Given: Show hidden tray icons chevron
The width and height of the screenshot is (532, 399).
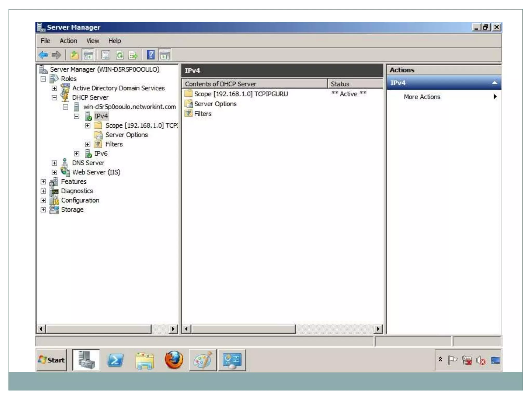Looking at the screenshot, I should point(440,359).
